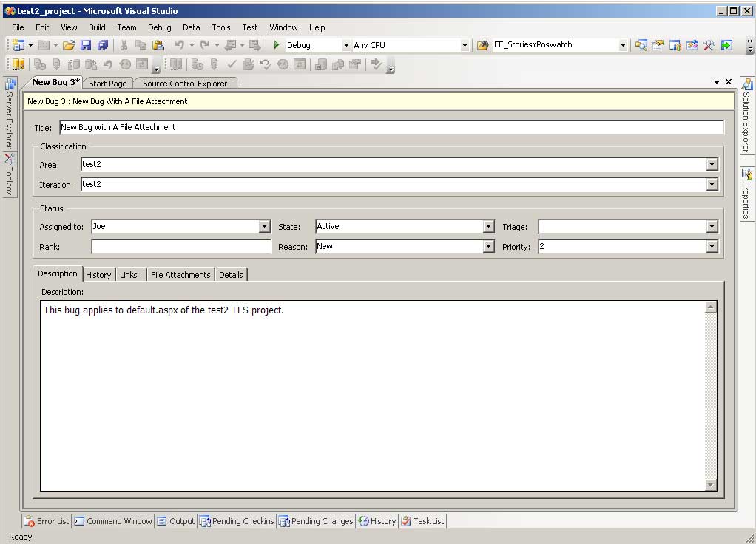This screenshot has height=544, width=756.
Task: Click the description scrollbar up arrow
Action: [710, 307]
